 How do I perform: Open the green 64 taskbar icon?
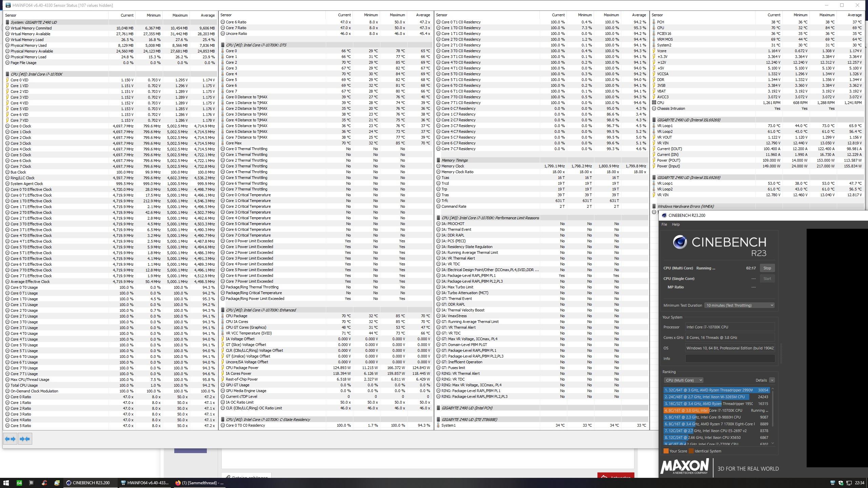[x=19, y=483]
